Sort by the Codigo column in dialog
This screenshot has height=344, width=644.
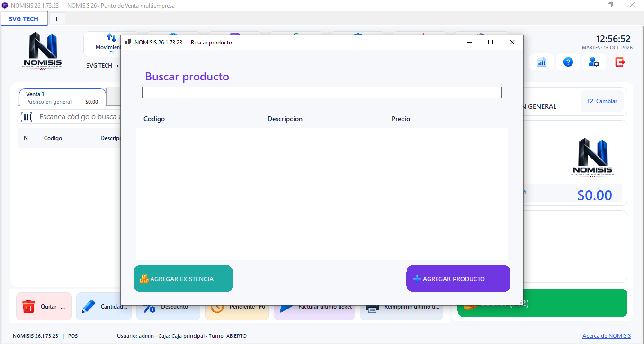[154, 119]
